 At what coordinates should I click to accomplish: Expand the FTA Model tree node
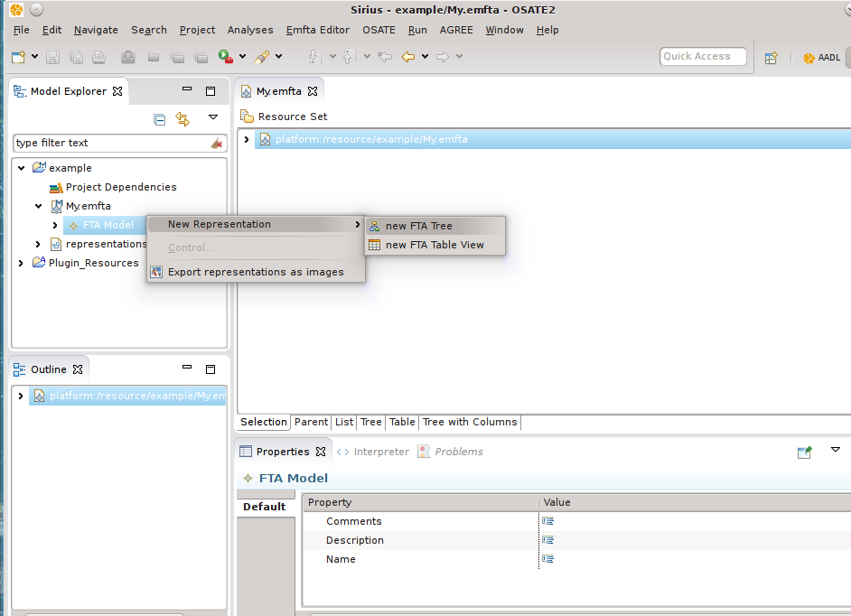tap(55, 225)
